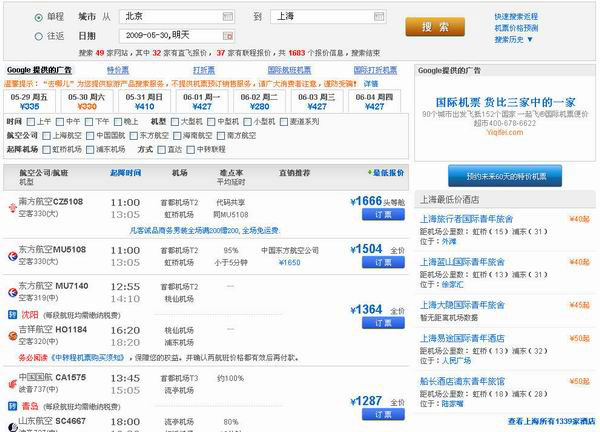Check the 中国国航 airline filter

pyautogui.click(x=90, y=136)
